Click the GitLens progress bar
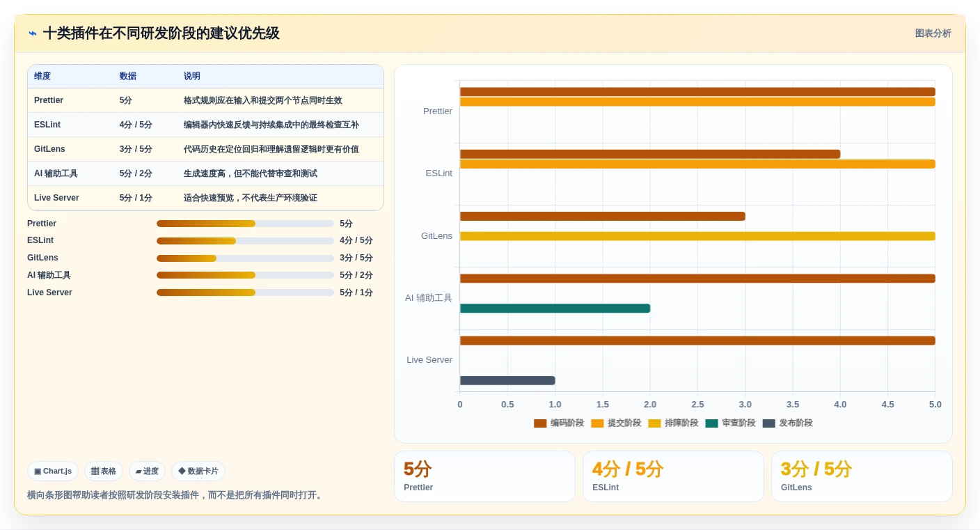The image size is (980, 530). [x=245, y=258]
